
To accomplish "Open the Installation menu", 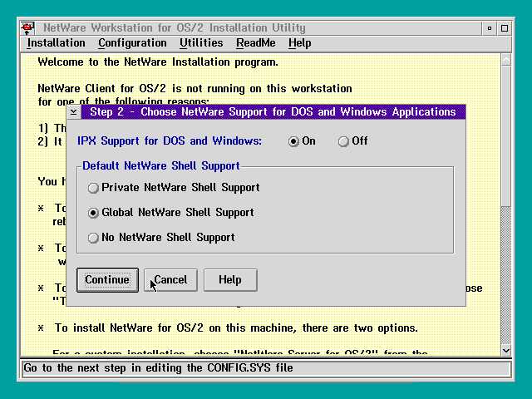I will 56,43.
